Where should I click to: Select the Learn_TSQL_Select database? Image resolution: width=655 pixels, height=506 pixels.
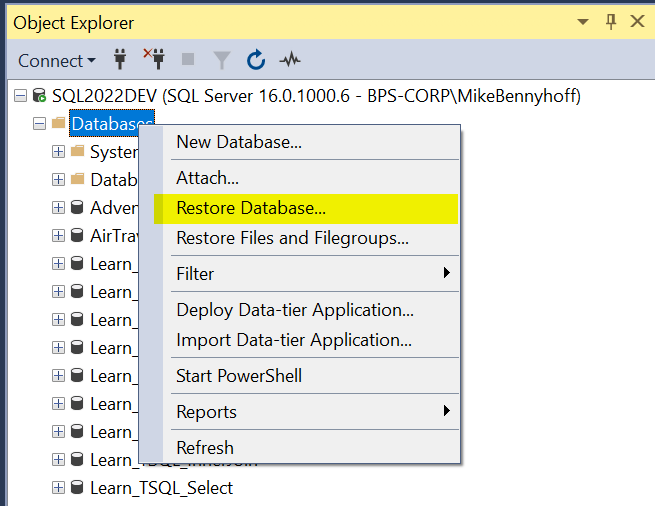coord(161,488)
